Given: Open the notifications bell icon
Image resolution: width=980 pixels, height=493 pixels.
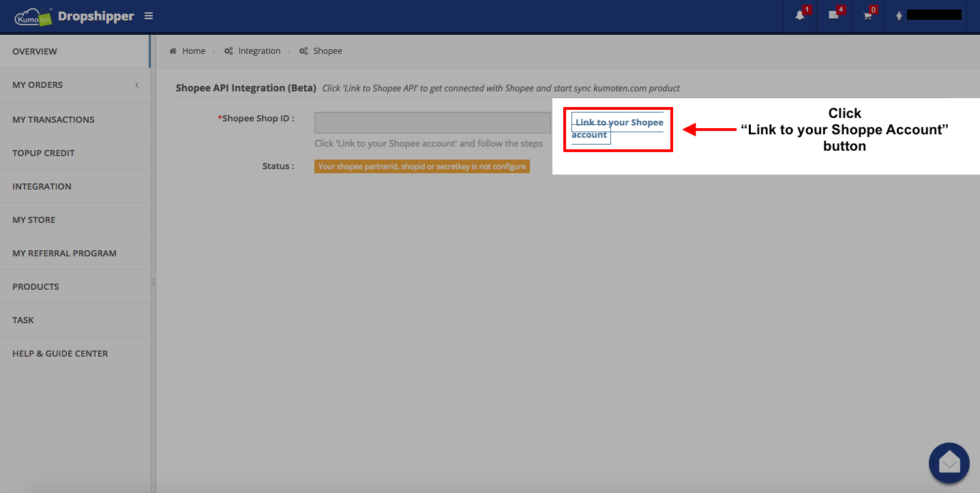Looking at the screenshot, I should [x=800, y=16].
